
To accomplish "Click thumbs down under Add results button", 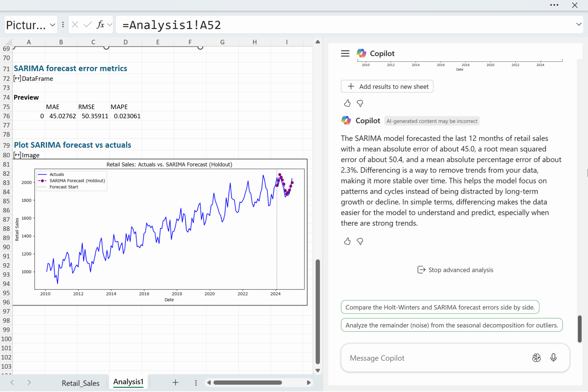I will point(360,103).
